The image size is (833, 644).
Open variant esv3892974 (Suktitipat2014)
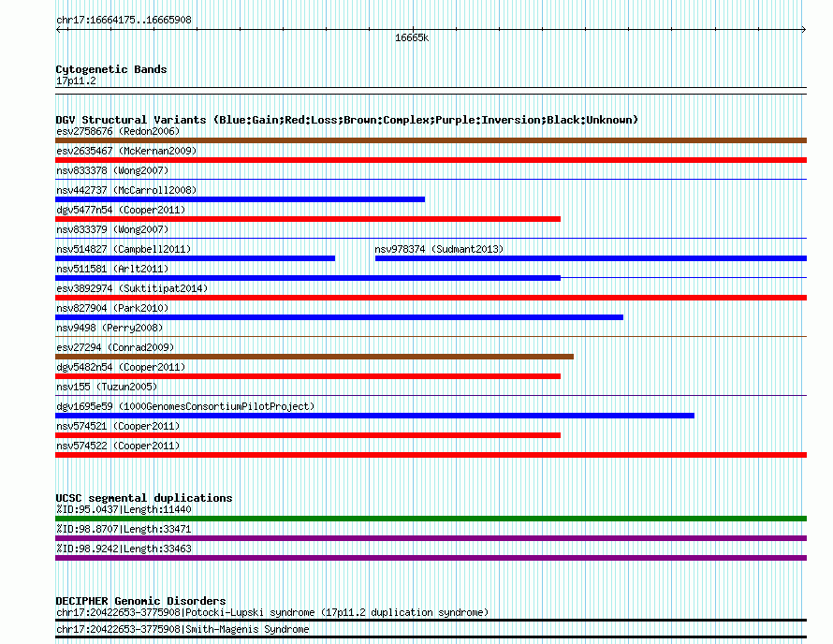point(132,288)
